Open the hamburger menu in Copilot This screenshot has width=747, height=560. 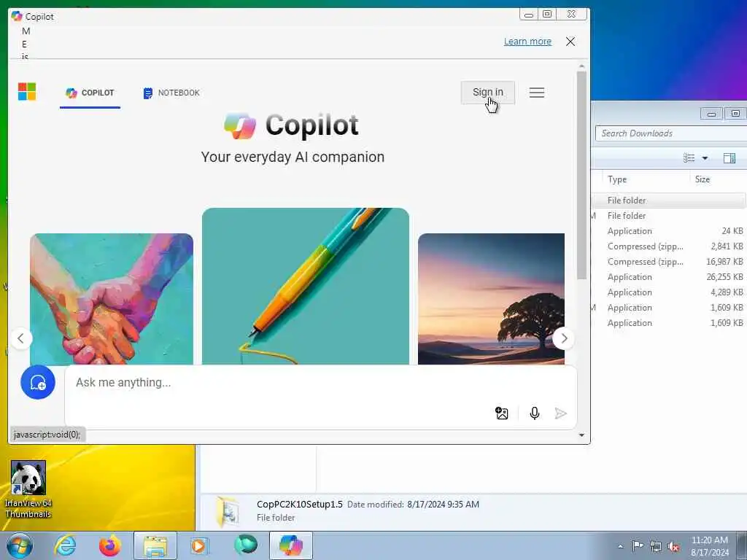pyautogui.click(x=536, y=93)
